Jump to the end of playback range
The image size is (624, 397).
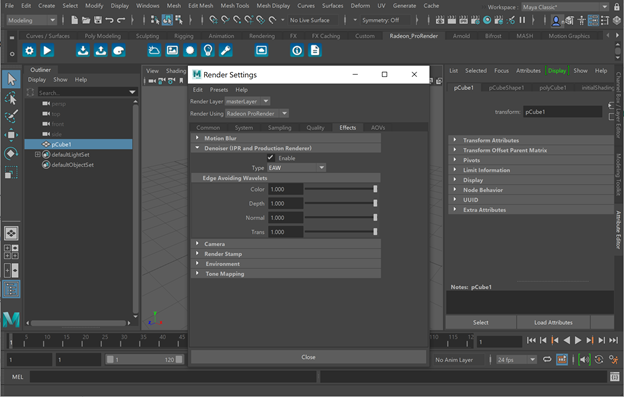click(614, 340)
